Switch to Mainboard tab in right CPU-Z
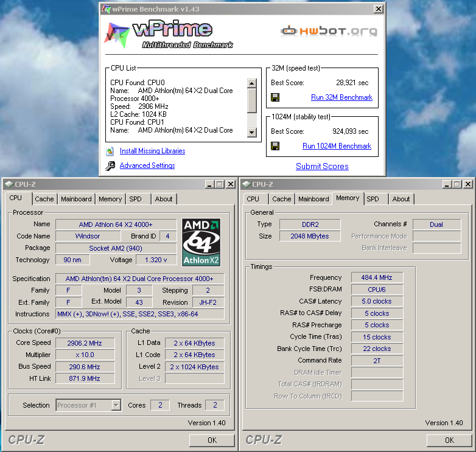The image size is (476, 452). tap(313, 199)
